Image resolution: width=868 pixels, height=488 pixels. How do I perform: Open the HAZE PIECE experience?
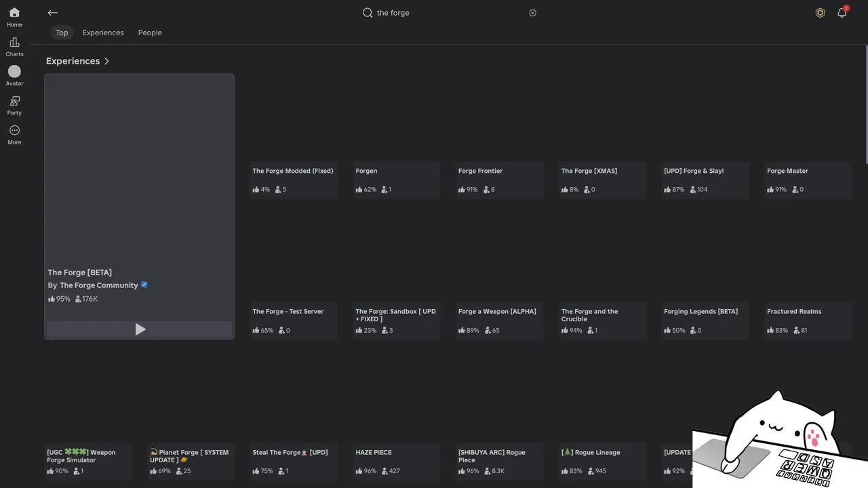coord(374,452)
